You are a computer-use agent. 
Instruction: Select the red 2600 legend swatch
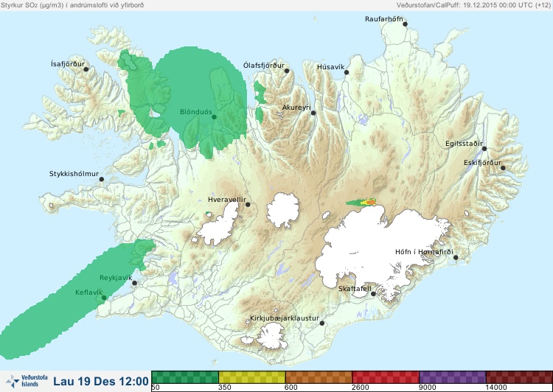point(386,377)
